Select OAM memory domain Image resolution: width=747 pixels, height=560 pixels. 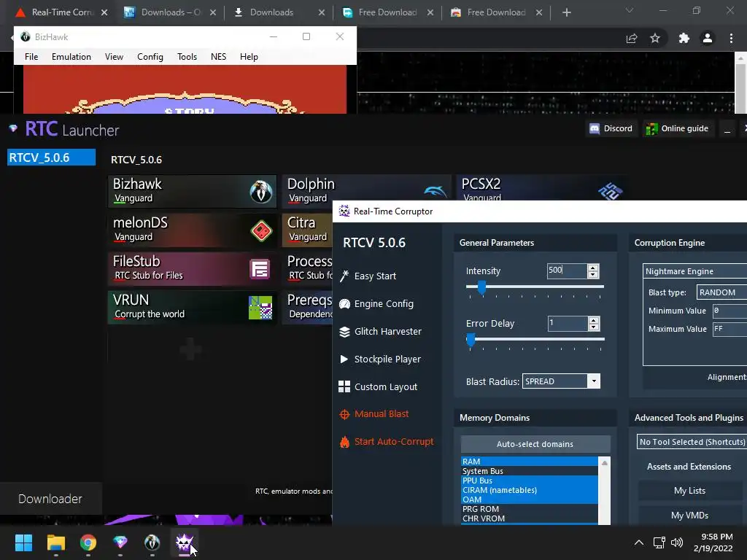point(530,499)
